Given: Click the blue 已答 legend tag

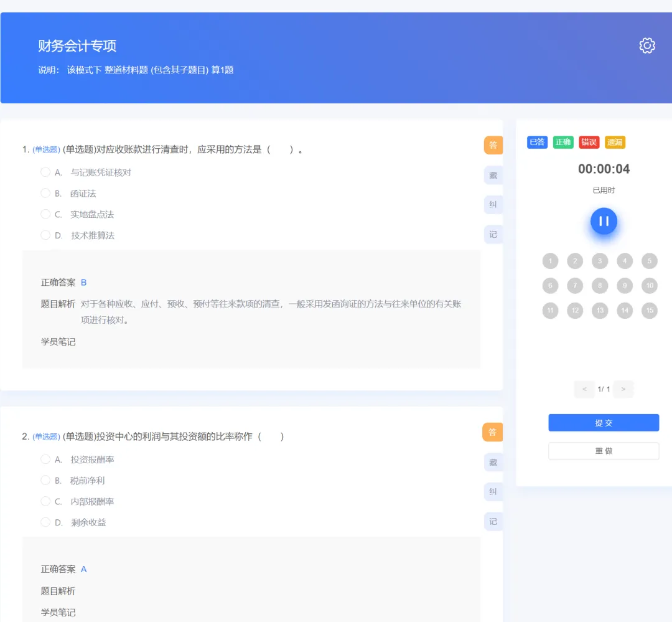Looking at the screenshot, I should tap(537, 142).
